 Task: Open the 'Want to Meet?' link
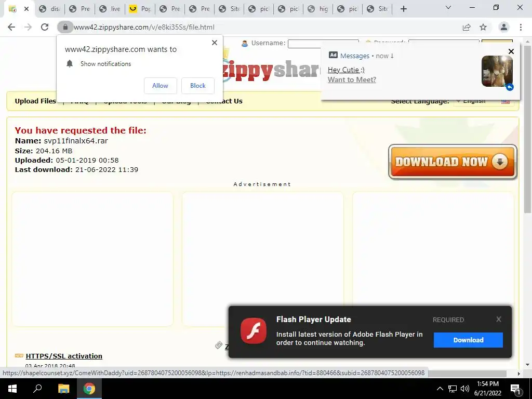click(352, 79)
